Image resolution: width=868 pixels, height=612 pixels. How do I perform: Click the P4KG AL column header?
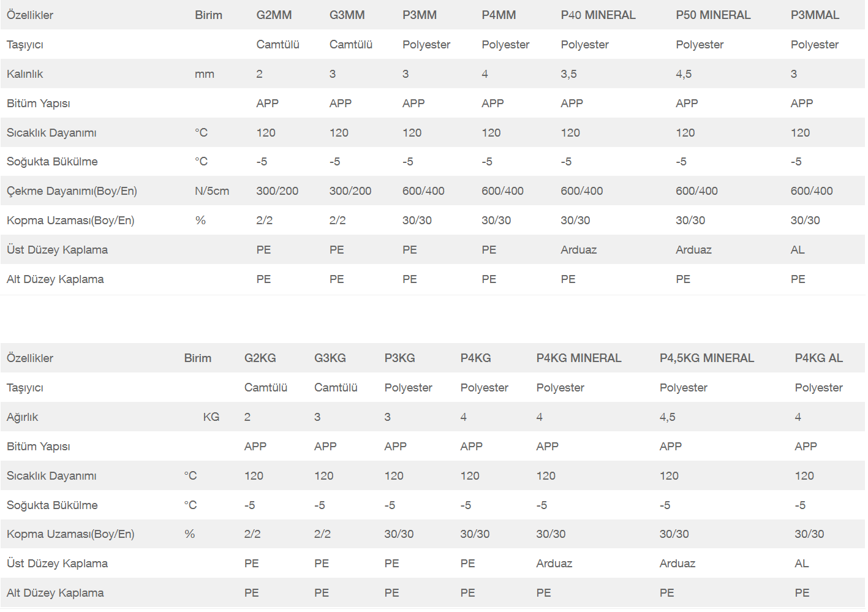click(818, 358)
